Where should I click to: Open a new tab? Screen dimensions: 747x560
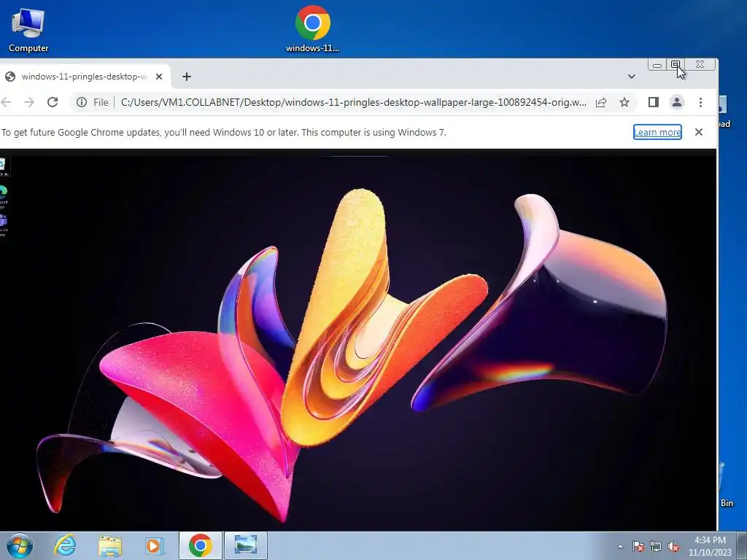186,76
